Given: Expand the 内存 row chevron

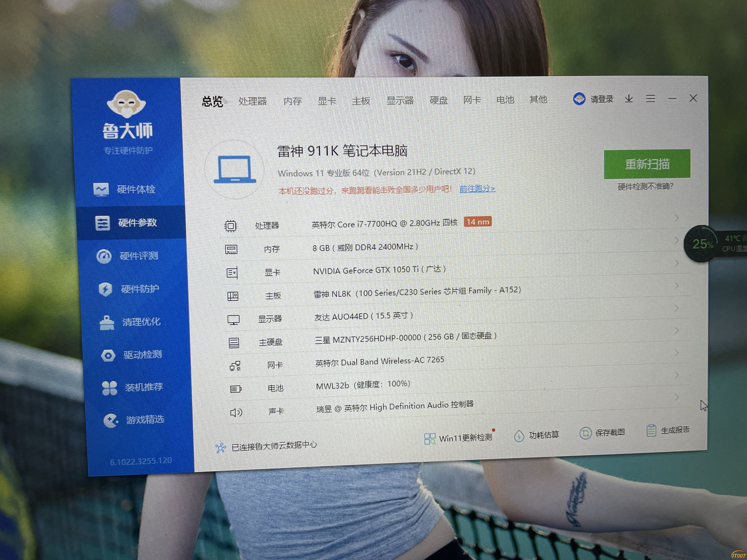Looking at the screenshot, I should click(x=676, y=240).
